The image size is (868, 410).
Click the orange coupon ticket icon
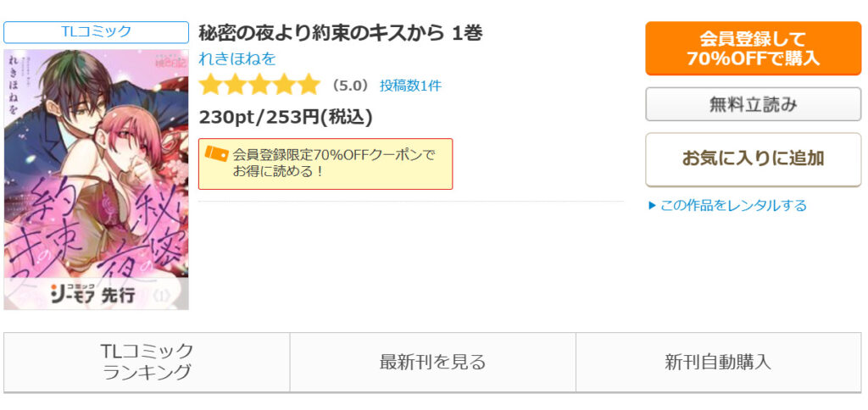217,153
